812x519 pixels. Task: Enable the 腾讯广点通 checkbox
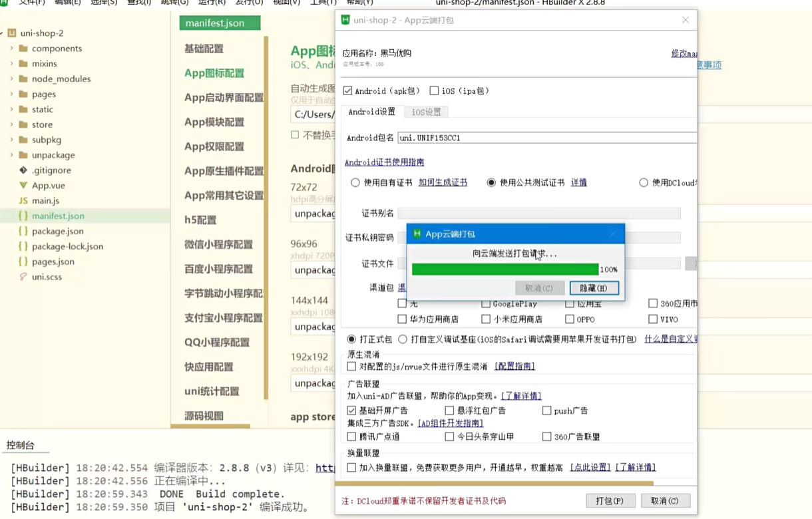coord(351,436)
